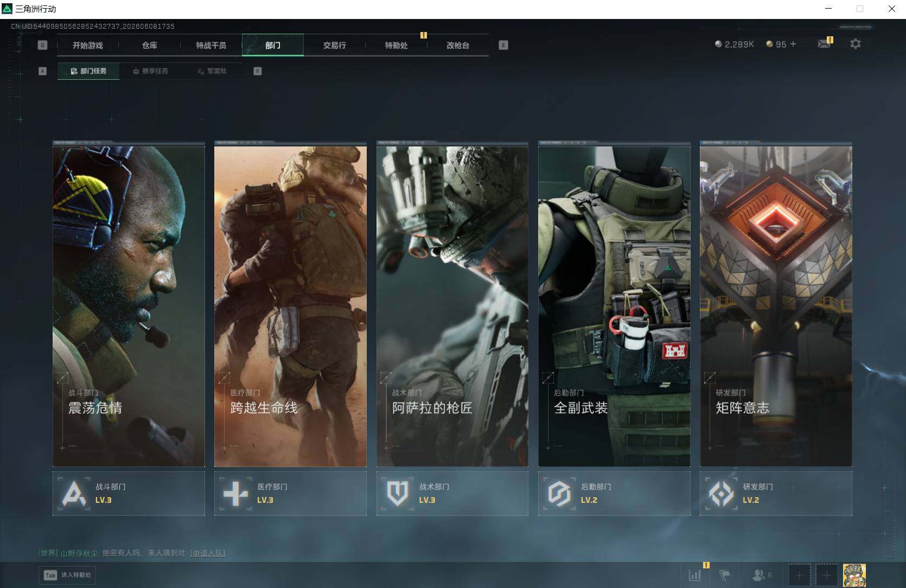Open the 军需处 sub-tab
Viewport: 906px width, 588px height.
[212, 71]
